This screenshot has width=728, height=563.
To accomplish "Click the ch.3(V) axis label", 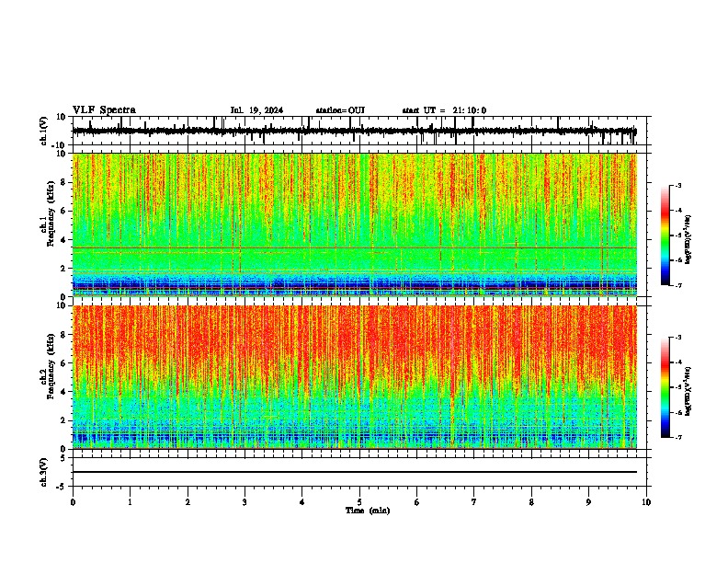I will 44,473.
